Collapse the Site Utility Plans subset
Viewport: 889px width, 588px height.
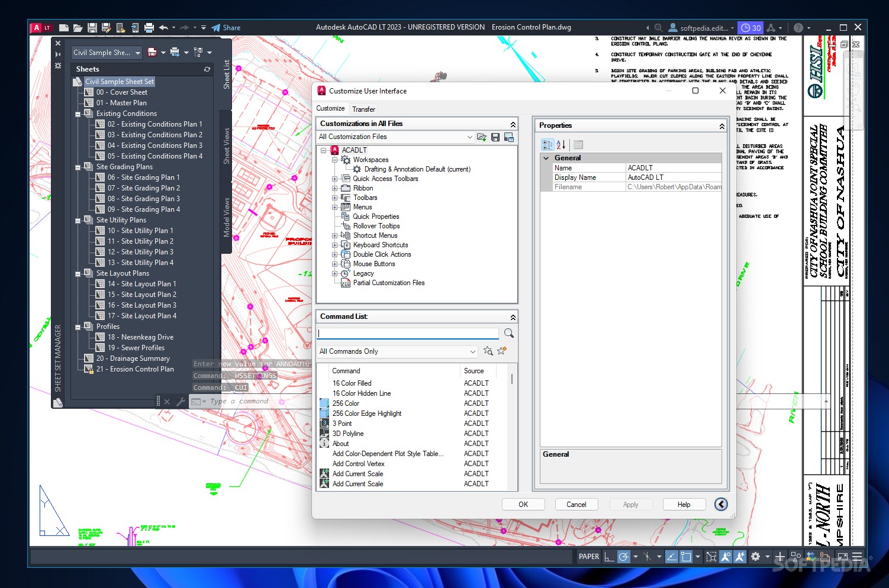pos(78,221)
